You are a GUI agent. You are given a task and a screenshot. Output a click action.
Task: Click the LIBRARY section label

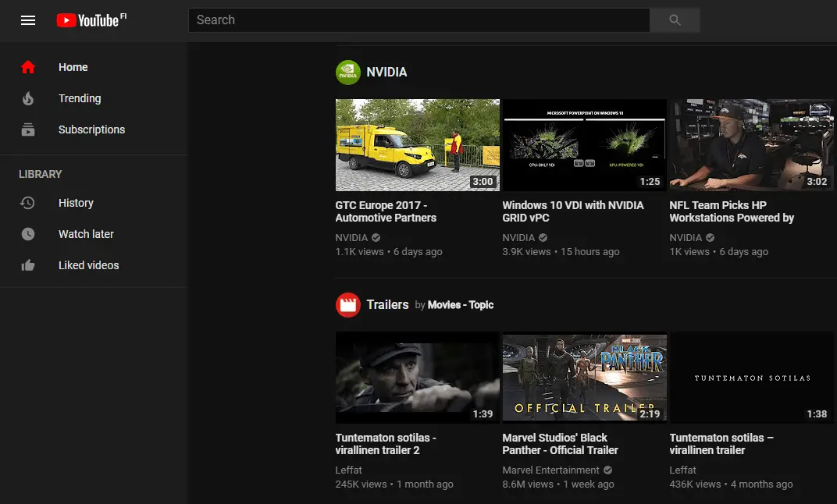[40, 175]
